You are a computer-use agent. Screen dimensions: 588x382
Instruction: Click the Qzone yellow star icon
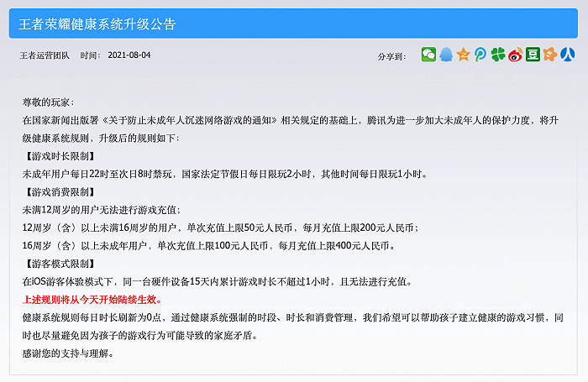[x=463, y=55]
